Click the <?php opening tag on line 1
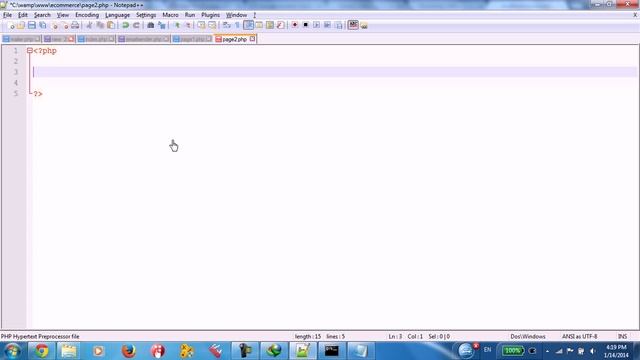 point(45,51)
